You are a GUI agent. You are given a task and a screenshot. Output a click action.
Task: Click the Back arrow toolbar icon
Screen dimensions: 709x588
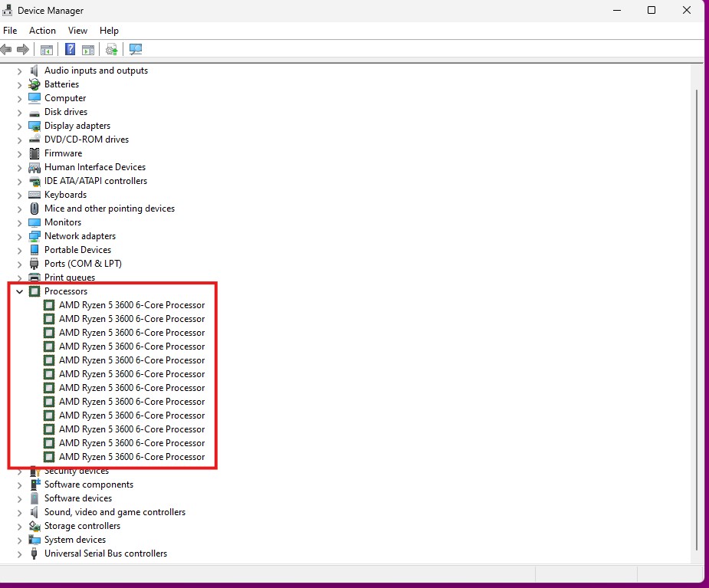point(7,50)
